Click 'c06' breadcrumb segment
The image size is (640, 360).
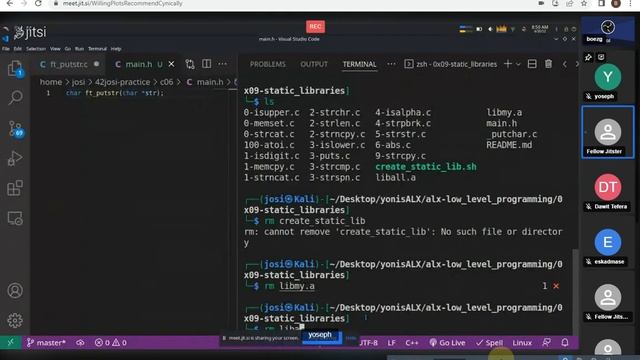[x=166, y=82]
